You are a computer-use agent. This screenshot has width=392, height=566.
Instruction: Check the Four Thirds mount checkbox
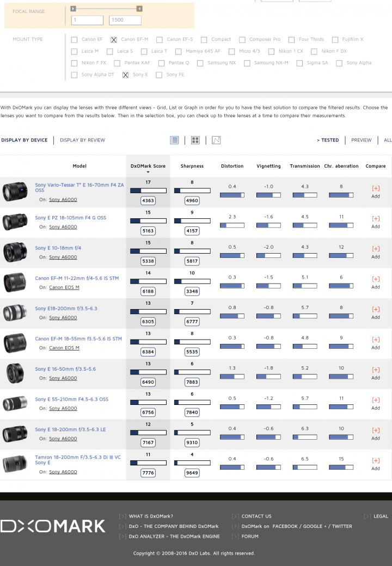coord(292,40)
